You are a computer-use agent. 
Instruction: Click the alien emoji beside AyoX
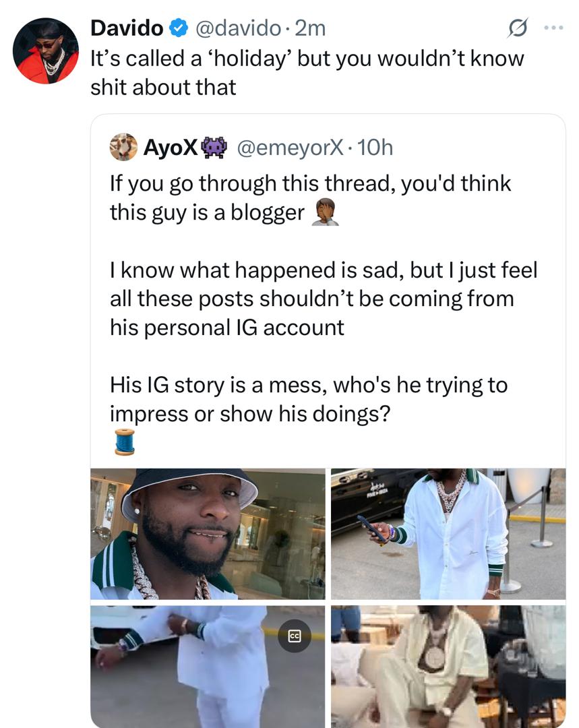(x=215, y=147)
